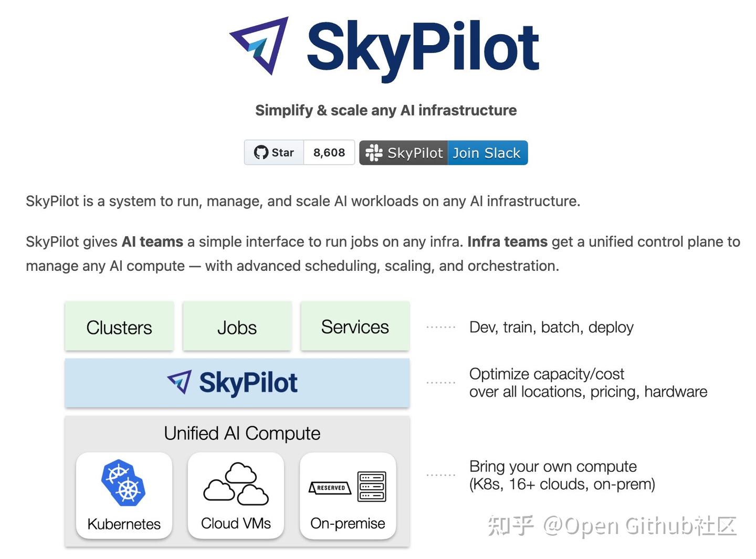
Task: Click the small SkyPilot logo in the blue bar
Action: [179, 382]
